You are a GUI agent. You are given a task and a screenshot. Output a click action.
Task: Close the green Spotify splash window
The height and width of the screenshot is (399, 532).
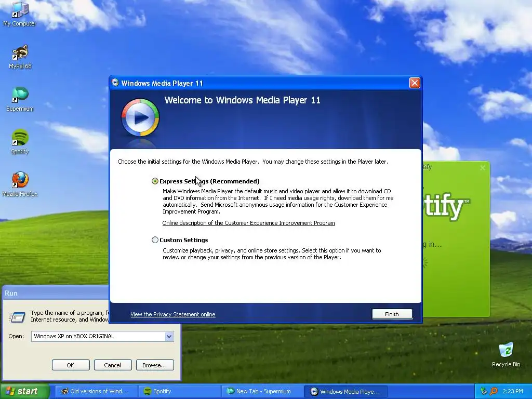click(483, 168)
